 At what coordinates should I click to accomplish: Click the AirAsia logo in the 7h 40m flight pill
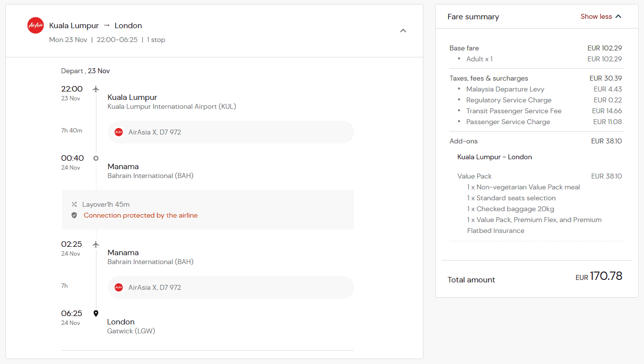tap(119, 132)
